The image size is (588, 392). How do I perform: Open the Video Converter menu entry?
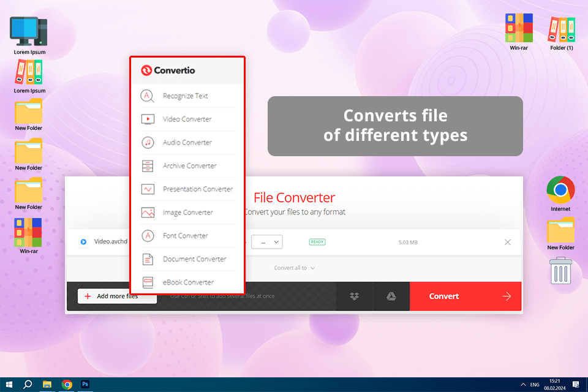coord(187,119)
